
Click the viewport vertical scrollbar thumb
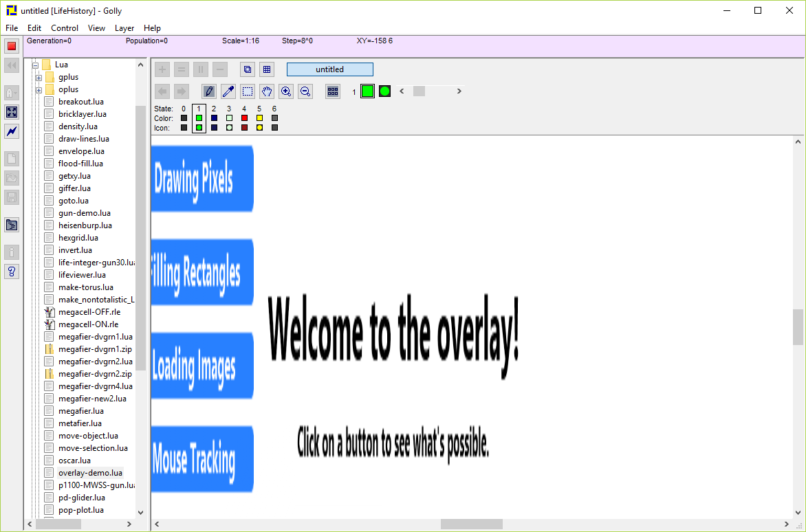tap(798, 327)
